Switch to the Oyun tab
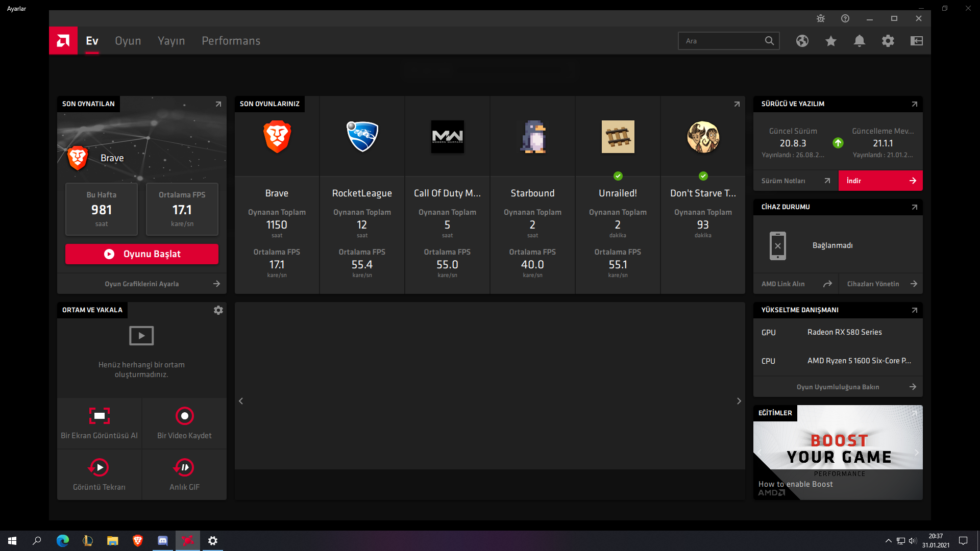Viewport: 980px width, 551px height. click(x=128, y=41)
